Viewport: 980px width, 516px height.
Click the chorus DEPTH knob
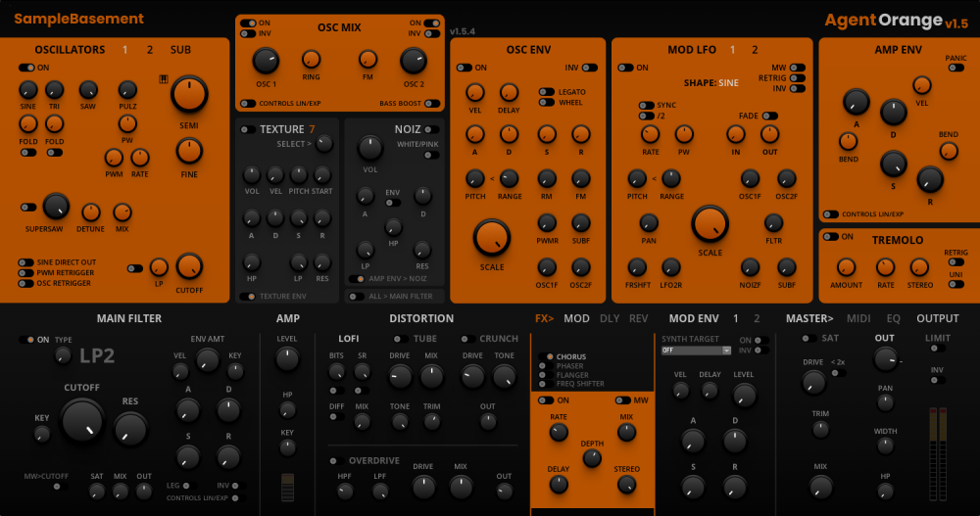592,459
